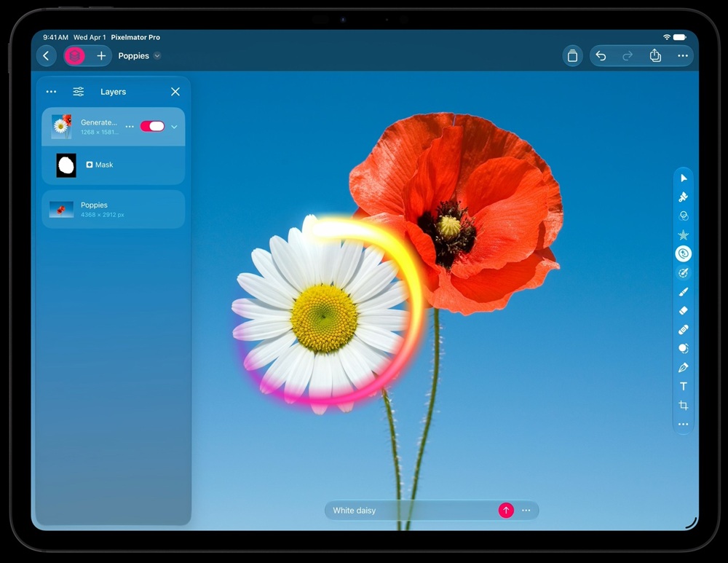Close the Layers panel
728x563 pixels.
175,92
